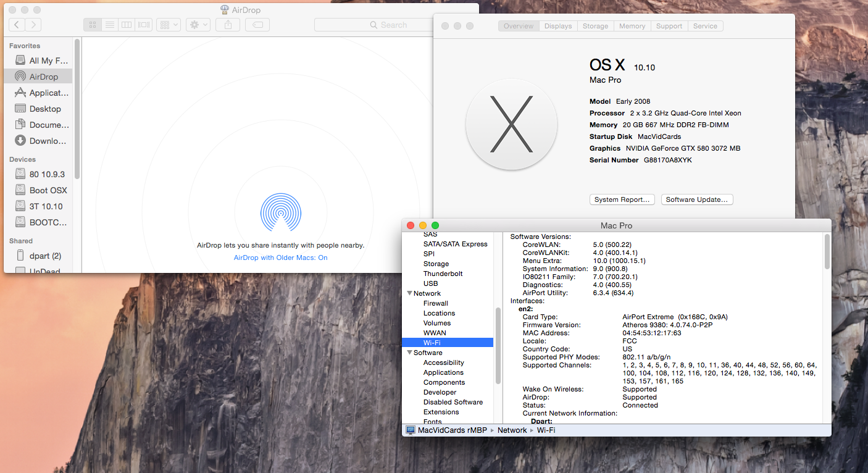Select Applications under Software
This screenshot has width=868, height=473.
443,372
